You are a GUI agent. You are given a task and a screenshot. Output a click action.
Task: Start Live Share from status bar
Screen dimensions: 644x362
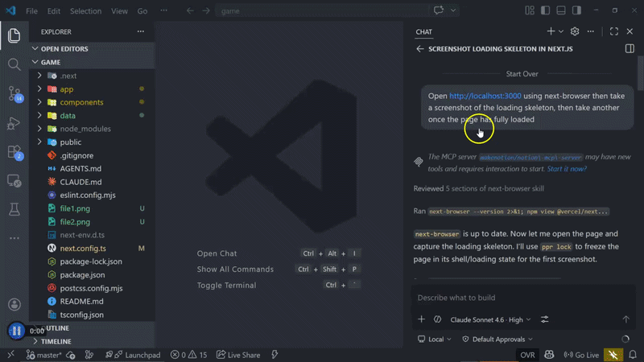click(238, 355)
